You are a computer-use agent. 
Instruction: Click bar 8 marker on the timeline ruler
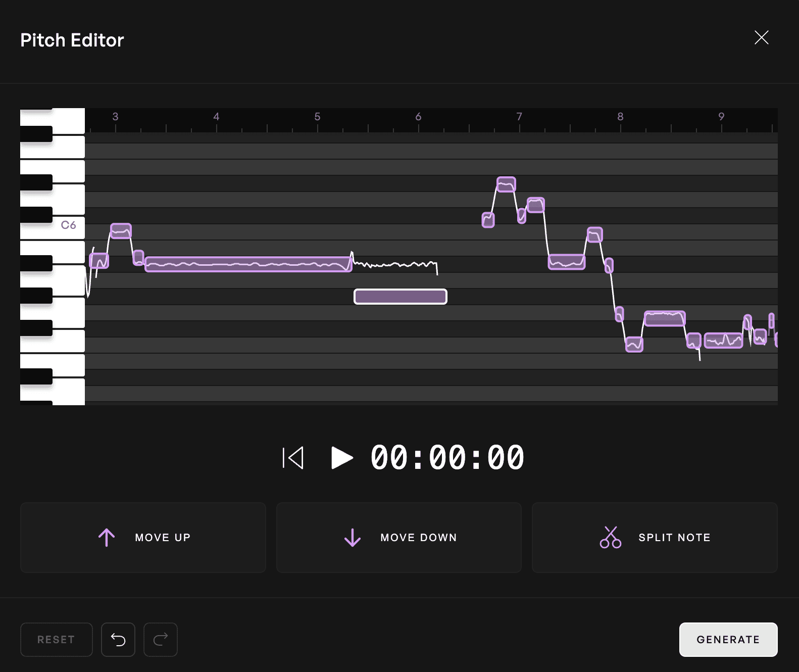pyautogui.click(x=620, y=117)
